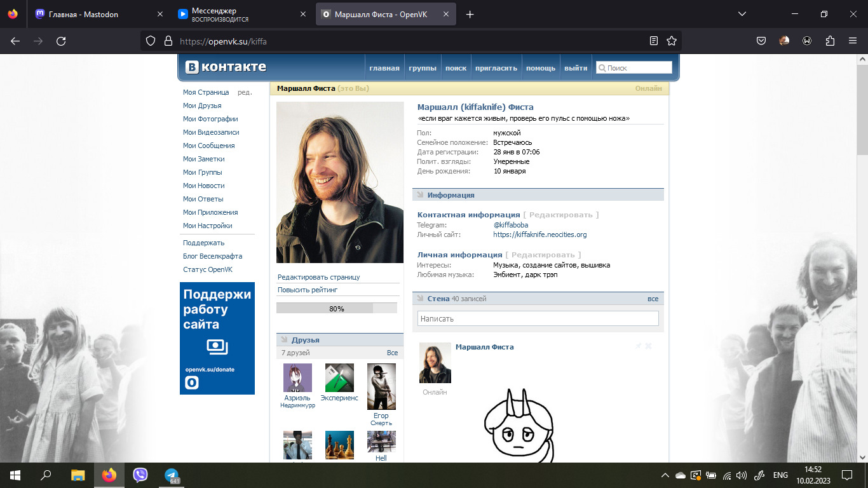Open the Firefox extensions puzzle icon

click(830, 41)
